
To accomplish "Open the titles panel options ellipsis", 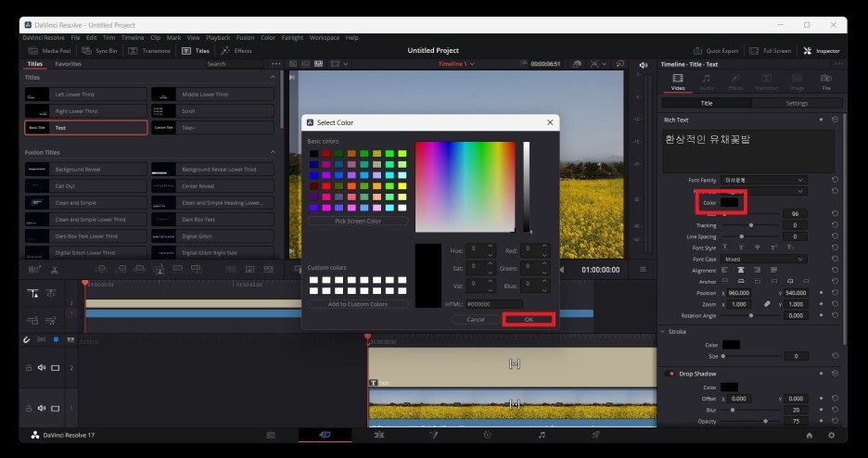I will 275,64.
